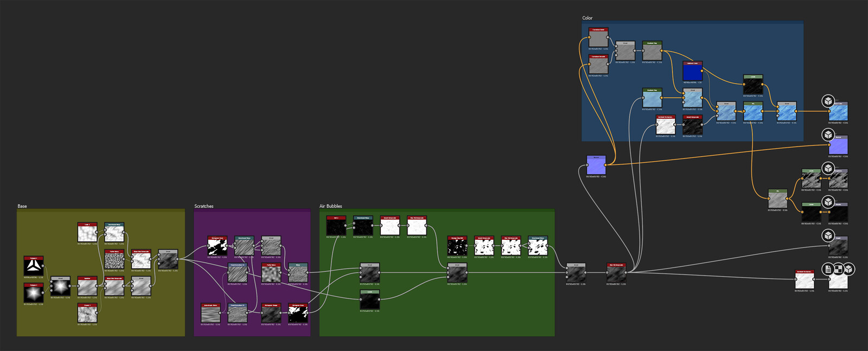Select the lower Transformation 2D node in Scratches
Viewport: 868px width, 351px height.
click(x=238, y=313)
